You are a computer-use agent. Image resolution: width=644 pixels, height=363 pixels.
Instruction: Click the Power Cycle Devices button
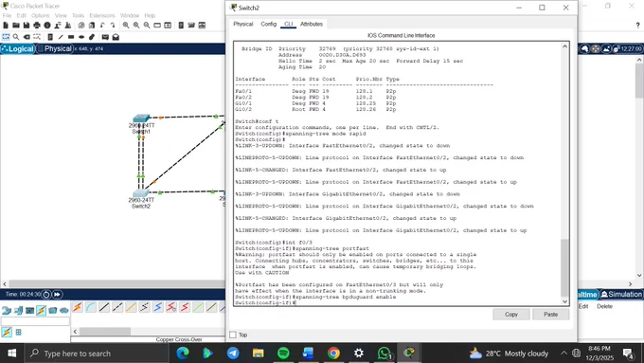click(x=46, y=295)
